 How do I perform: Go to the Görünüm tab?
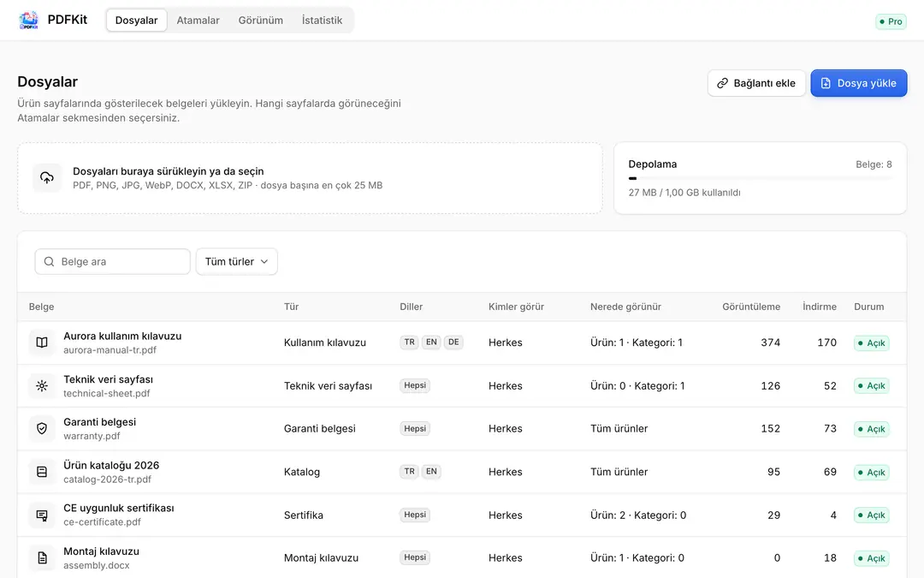tap(260, 20)
